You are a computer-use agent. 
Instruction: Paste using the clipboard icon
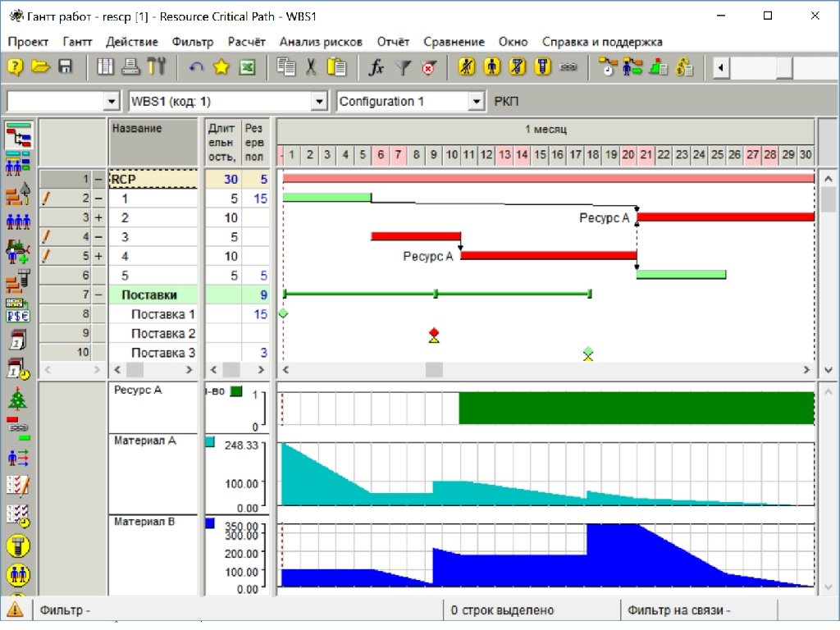point(337,67)
